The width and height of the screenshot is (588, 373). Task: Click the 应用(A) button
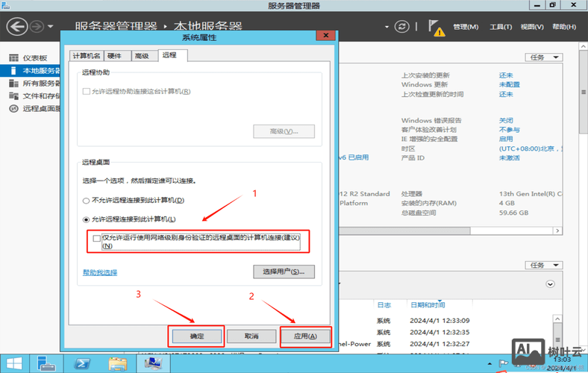click(306, 336)
